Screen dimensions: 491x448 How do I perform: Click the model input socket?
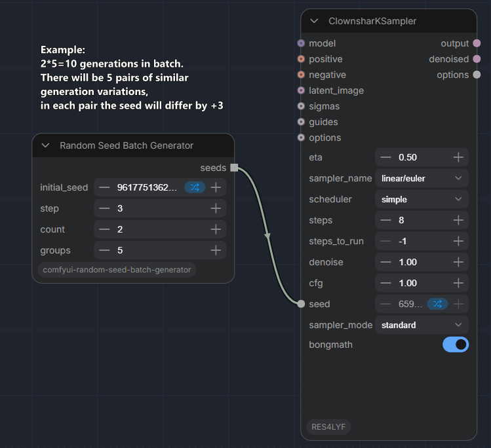pyautogui.click(x=301, y=43)
